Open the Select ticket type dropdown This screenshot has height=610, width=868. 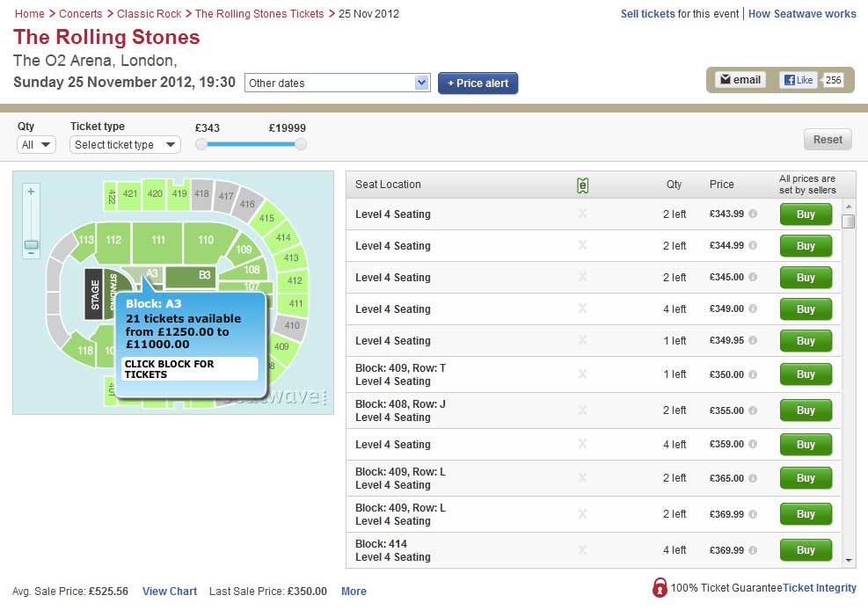click(x=124, y=144)
